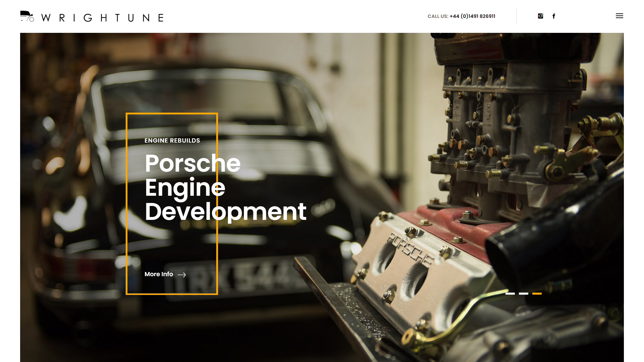This screenshot has width=644, height=362.
Task: Click the ENGINE REBUILDS category label
Action: 172,141
